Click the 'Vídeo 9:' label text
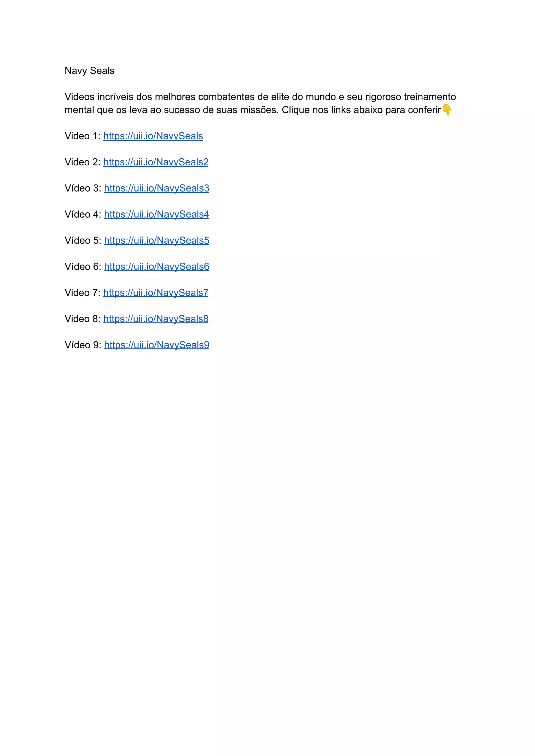 83,345
